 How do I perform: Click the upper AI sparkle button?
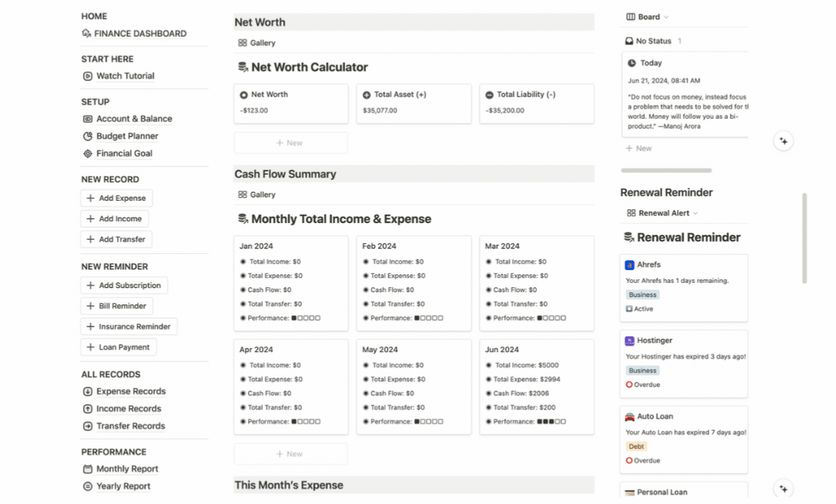point(783,141)
